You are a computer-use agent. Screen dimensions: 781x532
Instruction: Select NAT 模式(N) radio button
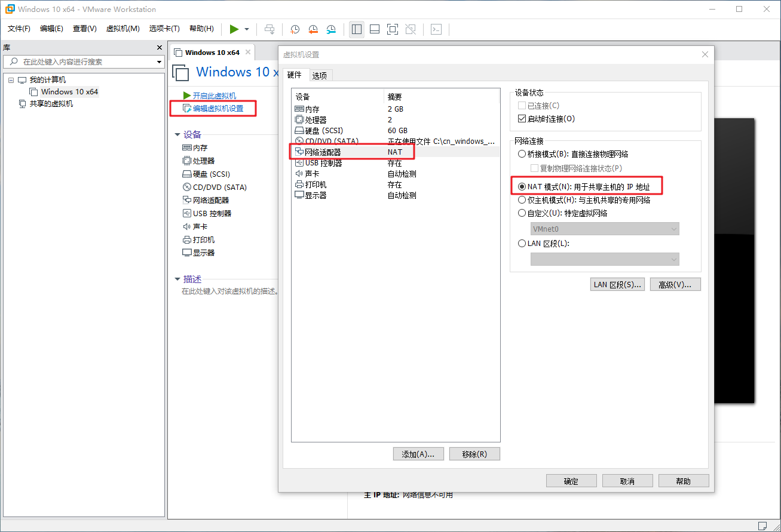tap(522, 187)
